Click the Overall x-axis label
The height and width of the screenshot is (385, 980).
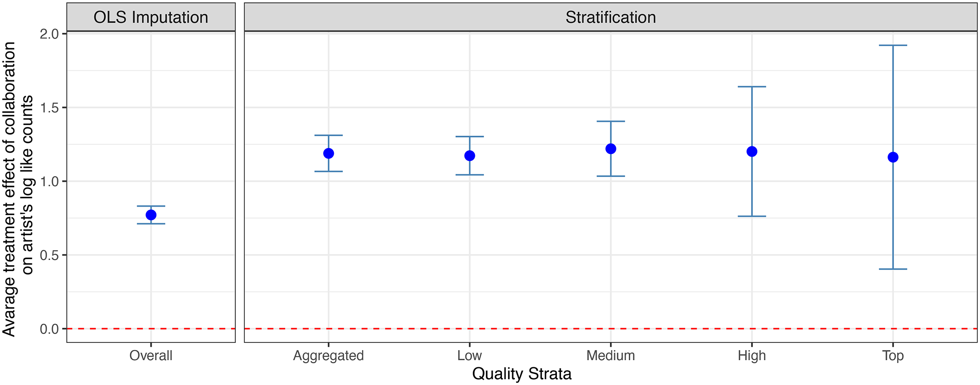151,356
